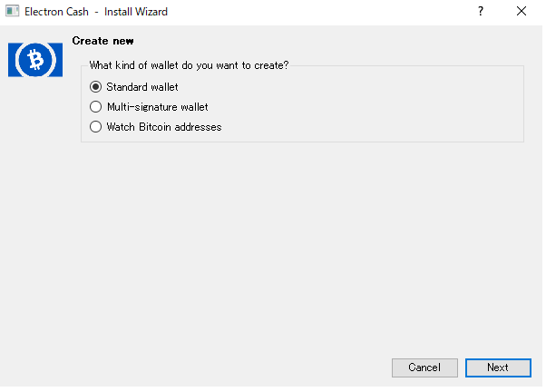Screen dimensions: 546x392
Task: Choose the Multi-signature wallet radio circle
Action: 96,107
